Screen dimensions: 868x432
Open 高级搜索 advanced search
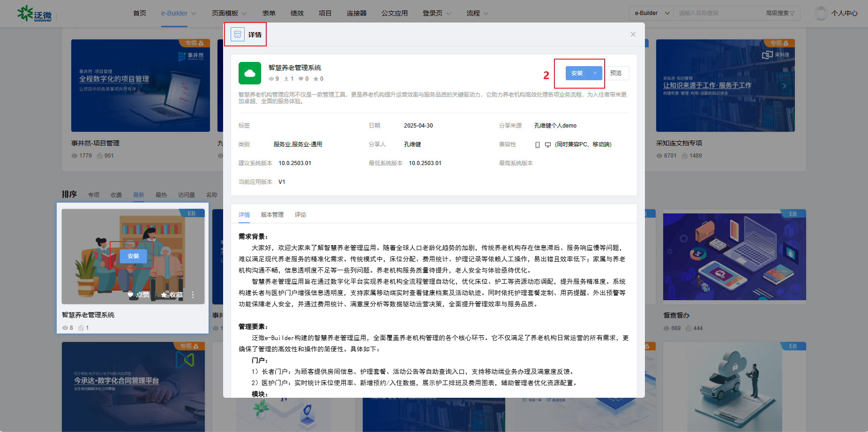tap(780, 13)
